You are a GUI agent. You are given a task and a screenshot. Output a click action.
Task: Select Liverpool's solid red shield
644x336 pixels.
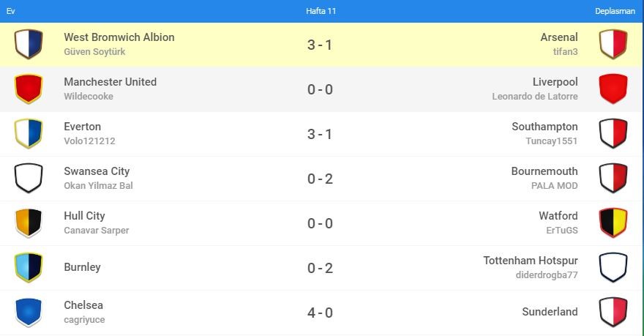613,89
